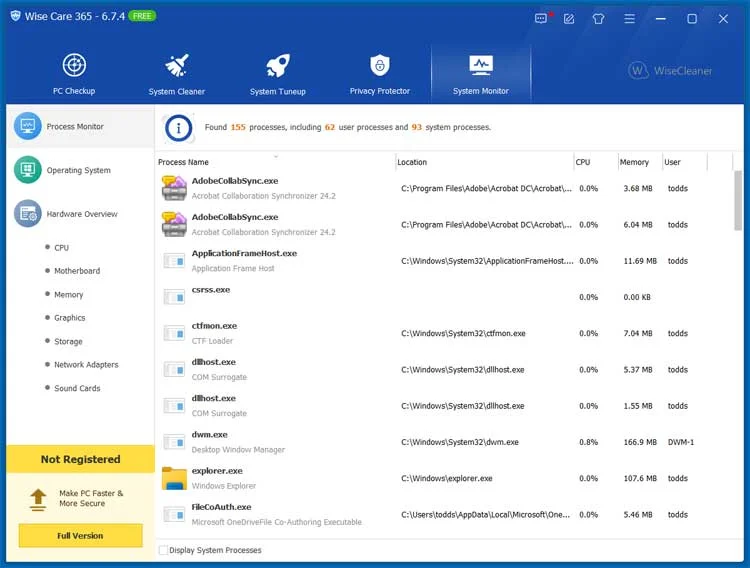Image resolution: width=750 pixels, height=568 pixels.
Task: Sort by Process Name column header
Action: click(x=276, y=162)
